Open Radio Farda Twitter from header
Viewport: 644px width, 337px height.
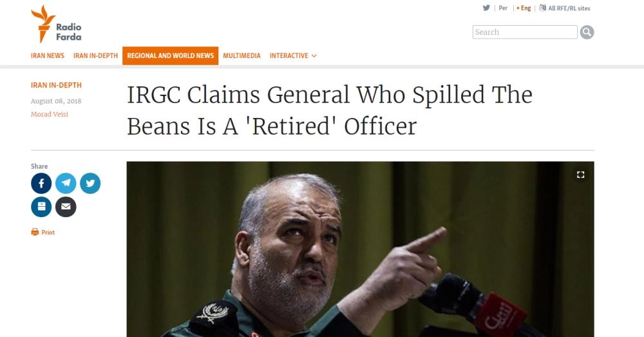(x=487, y=8)
